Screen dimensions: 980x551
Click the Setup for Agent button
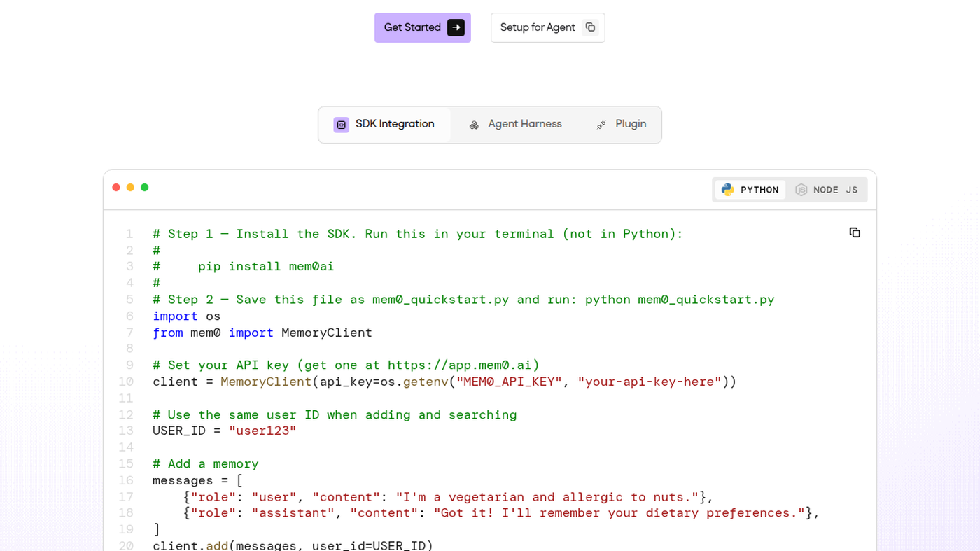(547, 27)
